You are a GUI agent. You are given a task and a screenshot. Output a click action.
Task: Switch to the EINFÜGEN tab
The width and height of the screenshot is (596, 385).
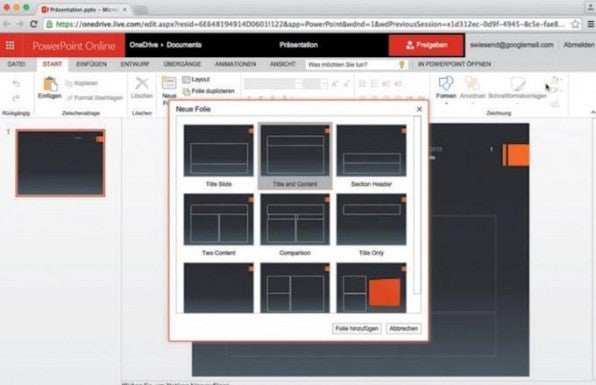(91, 64)
